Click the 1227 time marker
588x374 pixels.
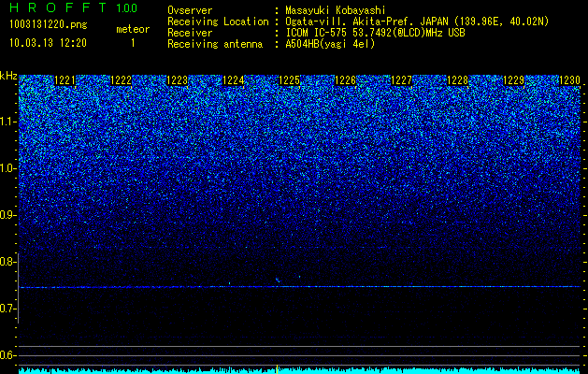pyautogui.click(x=402, y=80)
